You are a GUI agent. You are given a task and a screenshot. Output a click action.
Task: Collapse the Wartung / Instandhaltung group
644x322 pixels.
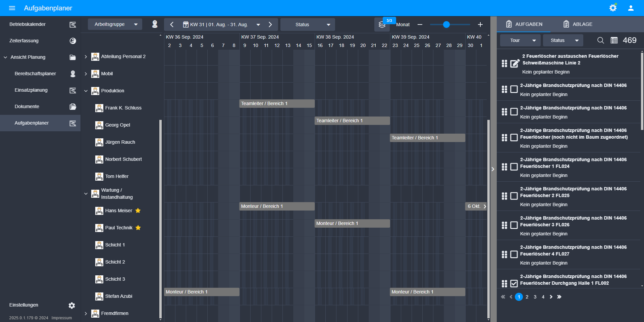click(86, 194)
